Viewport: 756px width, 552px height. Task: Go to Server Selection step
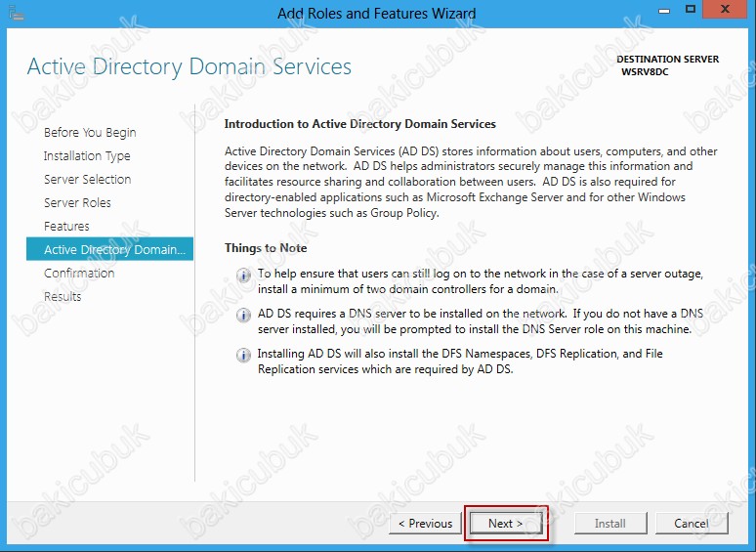[88, 180]
